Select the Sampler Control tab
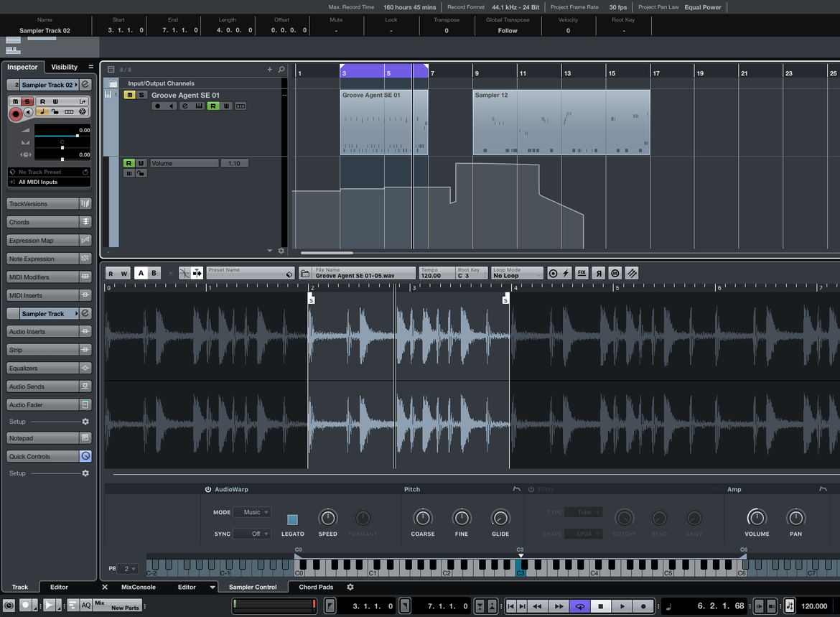The height and width of the screenshot is (617, 840). [x=252, y=587]
